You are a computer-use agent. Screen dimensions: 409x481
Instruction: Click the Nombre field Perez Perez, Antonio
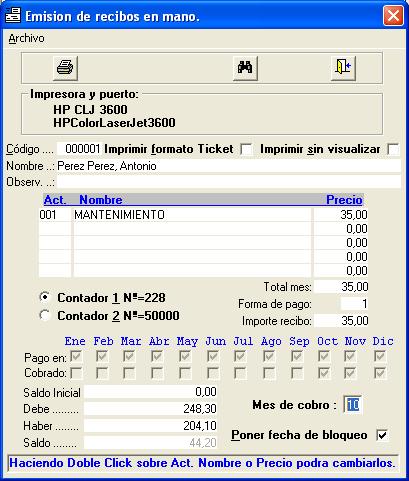[229, 166]
